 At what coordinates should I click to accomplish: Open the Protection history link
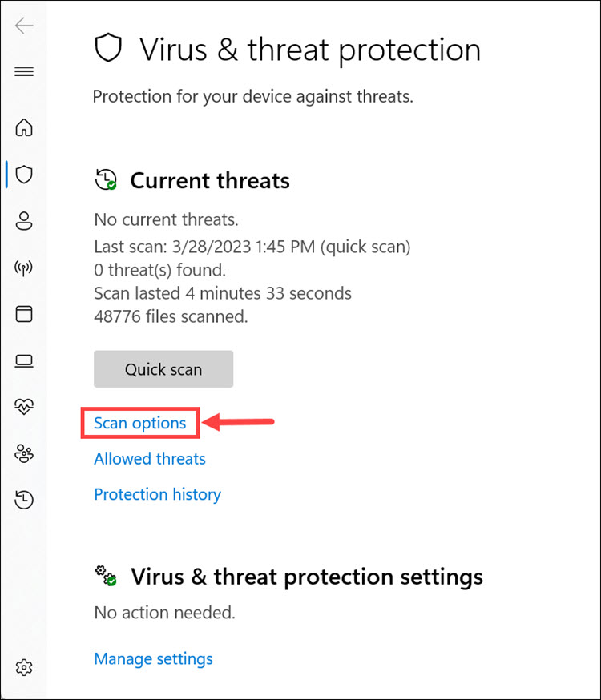(157, 494)
